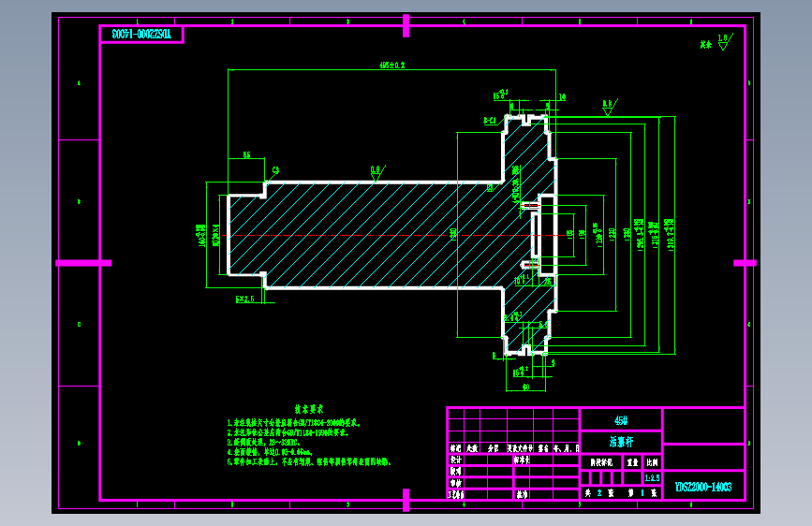Click the 55 dimension above the shaft end
The height and width of the screenshot is (526, 812).
click(x=246, y=154)
